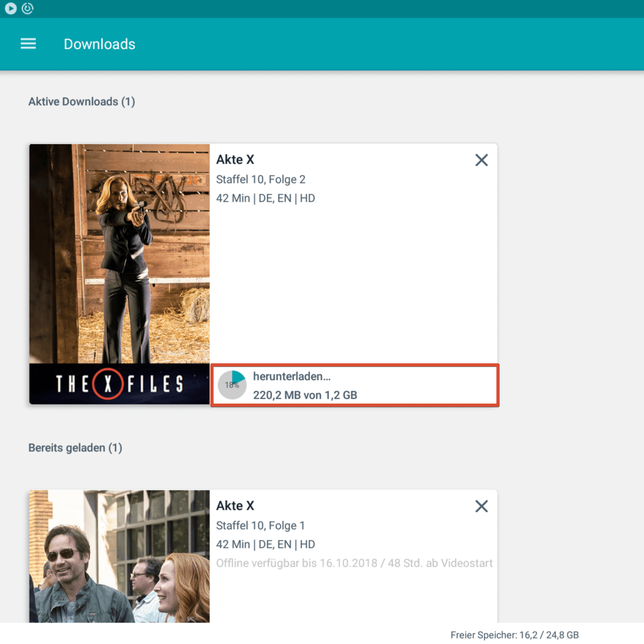Click the 'Staffel 10, Folge 1' text
Image resolution: width=644 pixels, height=644 pixels.
click(260, 525)
